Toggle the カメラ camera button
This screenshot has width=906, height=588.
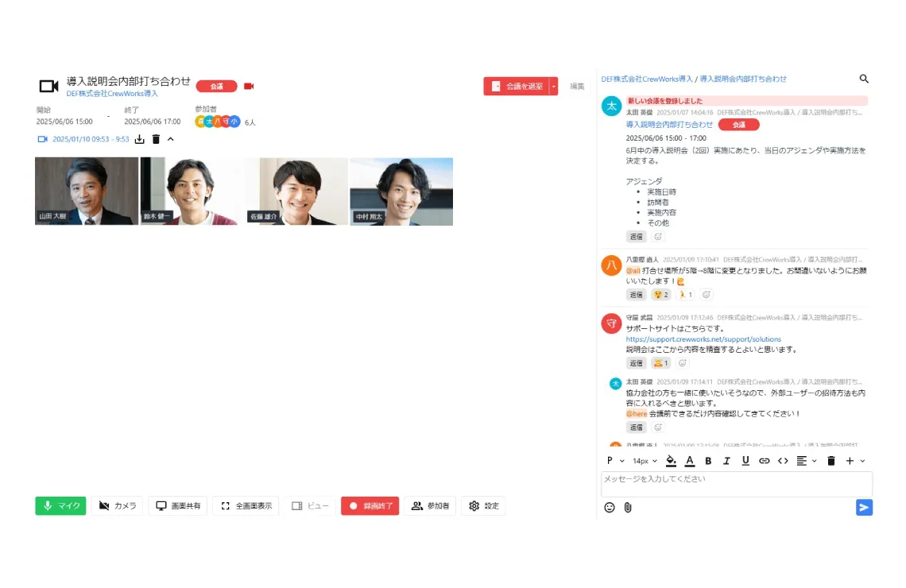point(118,506)
